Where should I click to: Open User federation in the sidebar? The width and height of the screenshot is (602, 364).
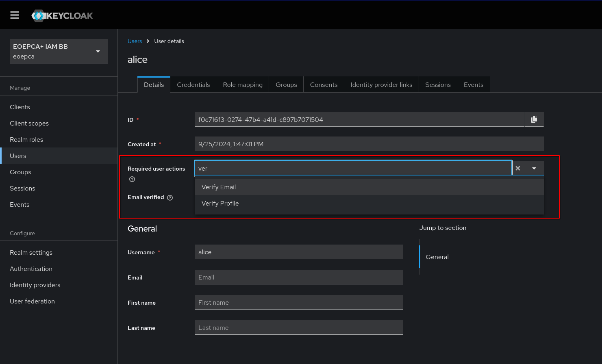click(x=59, y=301)
